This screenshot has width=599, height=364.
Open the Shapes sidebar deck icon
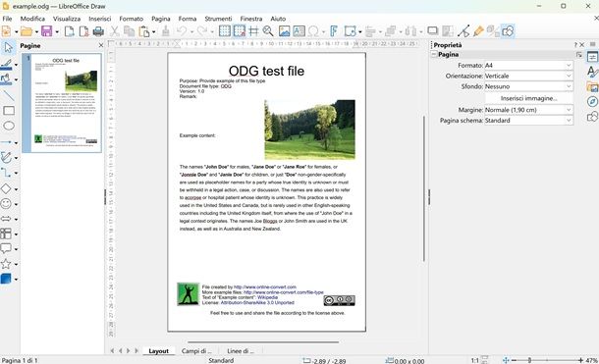pyautogui.click(x=592, y=117)
